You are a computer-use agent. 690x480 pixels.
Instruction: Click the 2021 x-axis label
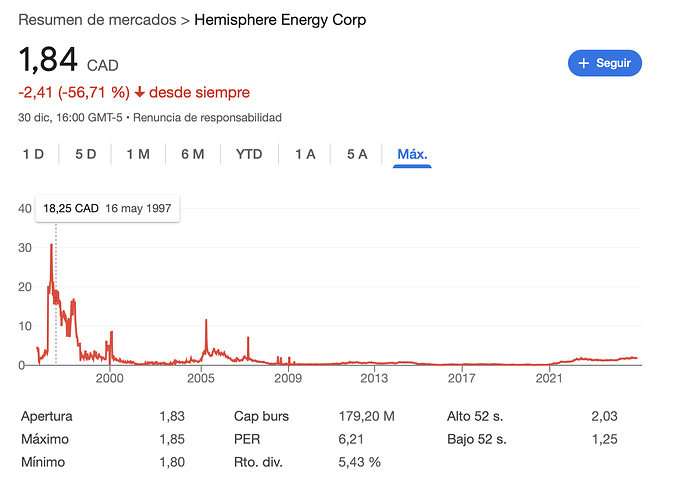pos(549,378)
